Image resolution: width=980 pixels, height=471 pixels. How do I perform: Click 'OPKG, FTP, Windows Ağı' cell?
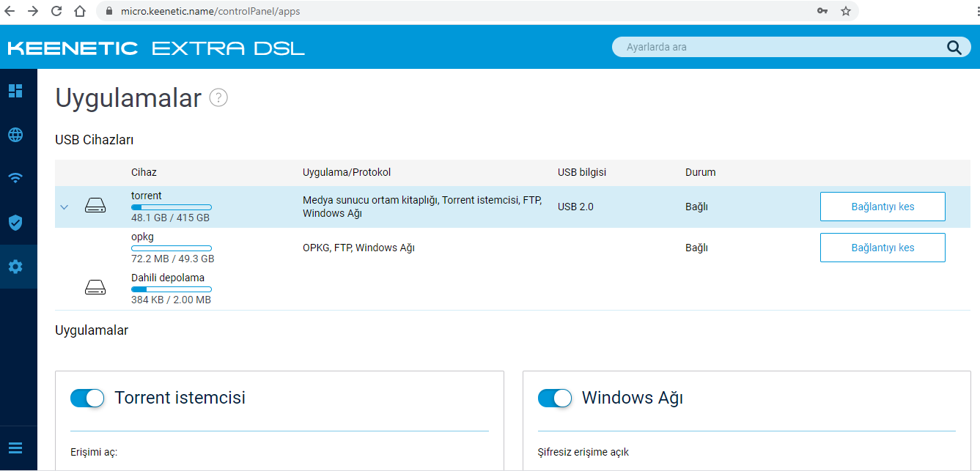pos(358,248)
